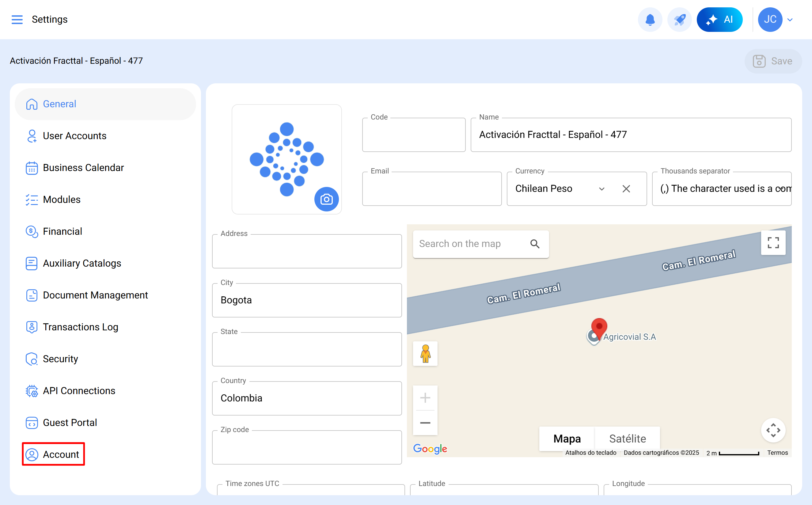Activate Street View with the pegman icon

click(425, 354)
